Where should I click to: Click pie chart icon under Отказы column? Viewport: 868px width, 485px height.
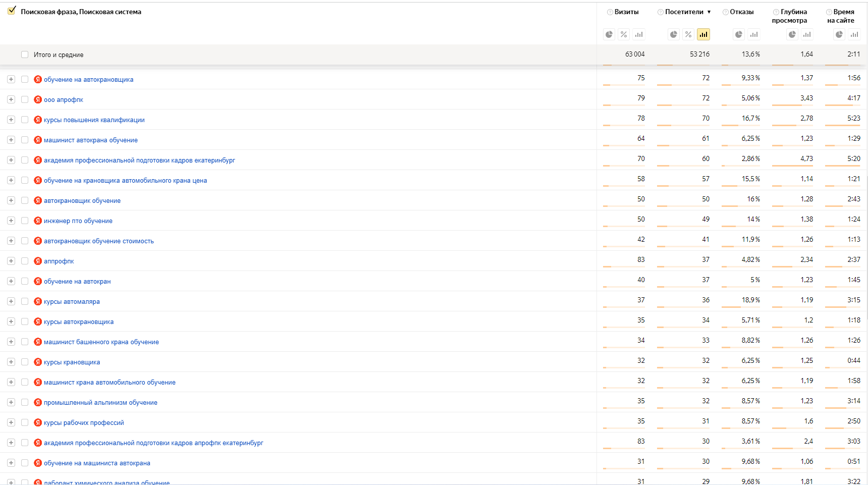pyautogui.click(x=739, y=34)
